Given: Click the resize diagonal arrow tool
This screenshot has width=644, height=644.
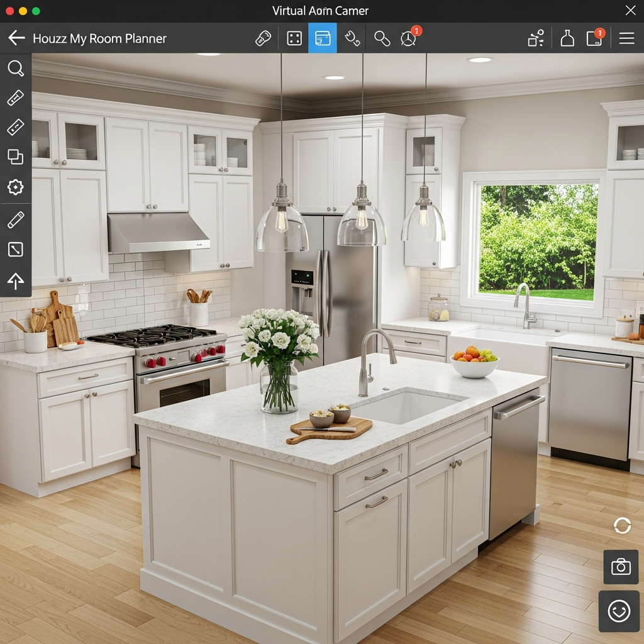Looking at the screenshot, I should point(16,250).
